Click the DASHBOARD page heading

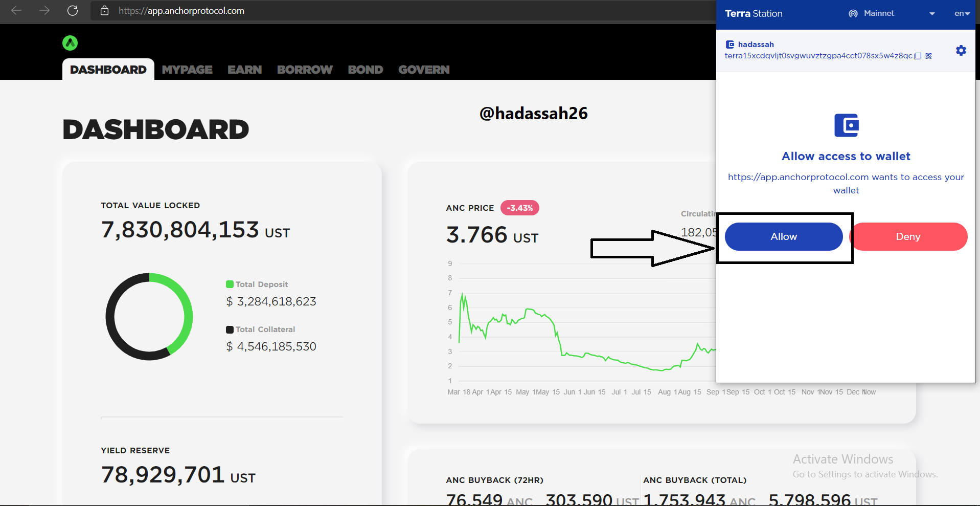pos(156,129)
